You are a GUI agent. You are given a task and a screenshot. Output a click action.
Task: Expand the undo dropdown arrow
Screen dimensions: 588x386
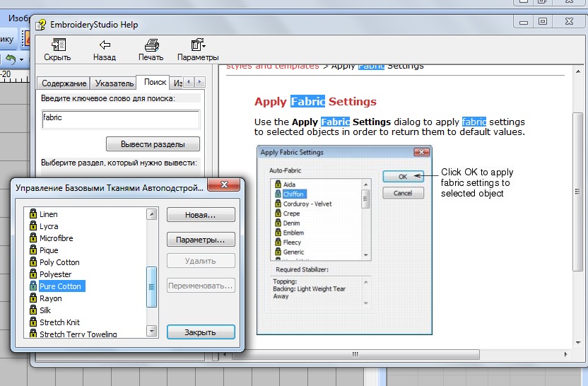[22, 60]
